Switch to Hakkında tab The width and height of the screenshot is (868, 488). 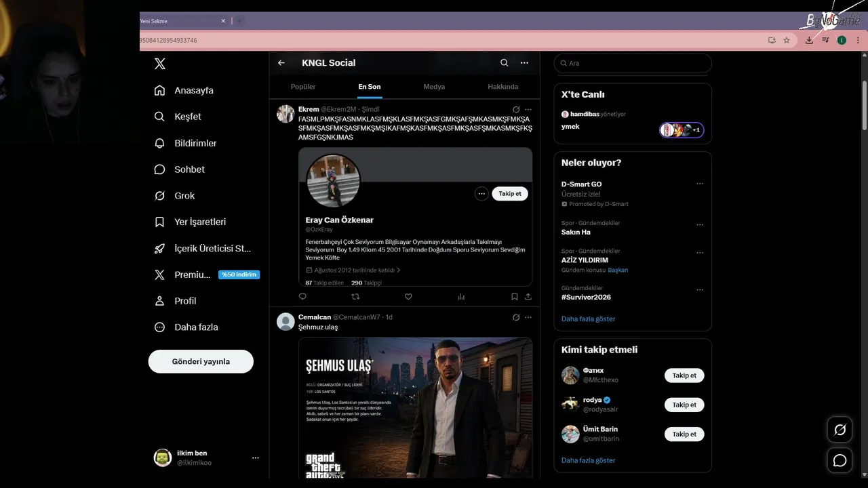(x=503, y=87)
